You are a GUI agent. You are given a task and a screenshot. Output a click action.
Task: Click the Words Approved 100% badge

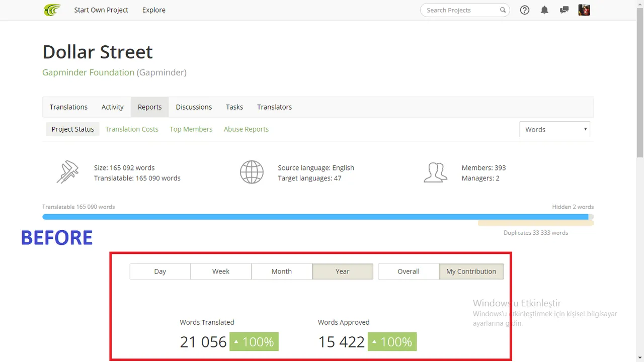pyautogui.click(x=392, y=342)
